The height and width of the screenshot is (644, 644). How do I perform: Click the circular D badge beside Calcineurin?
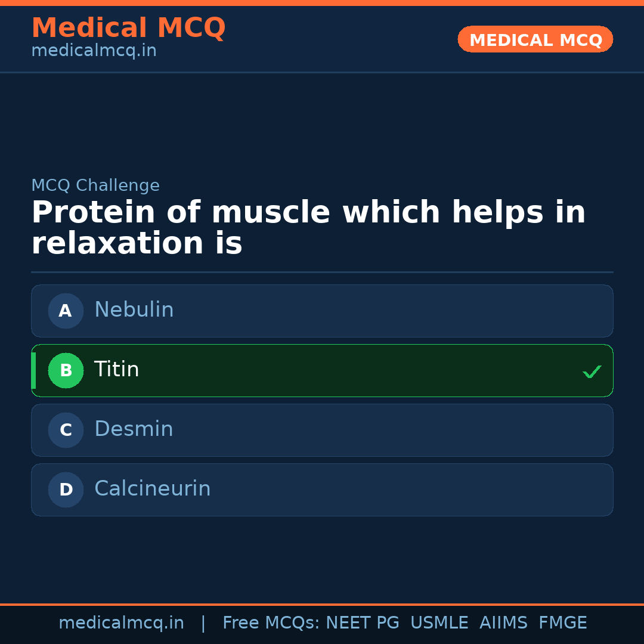[x=66, y=490]
